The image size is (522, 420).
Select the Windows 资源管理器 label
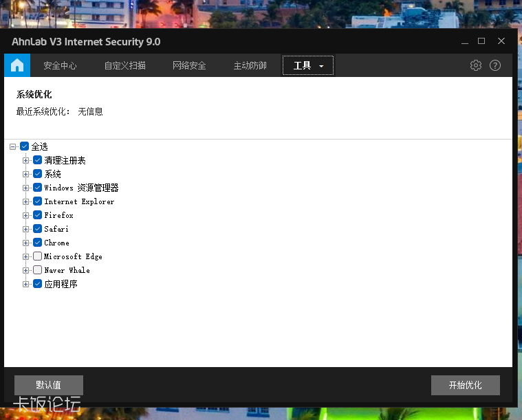81,188
